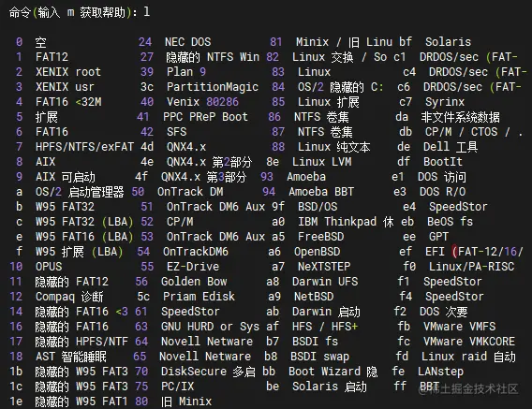
Task: Select the "OnTrackDM6" entry code 54
Action: [196, 252]
